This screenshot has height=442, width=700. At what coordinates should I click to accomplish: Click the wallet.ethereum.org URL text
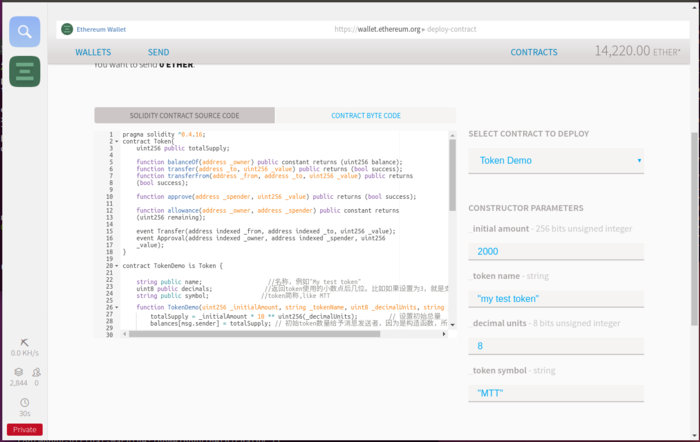coord(377,29)
